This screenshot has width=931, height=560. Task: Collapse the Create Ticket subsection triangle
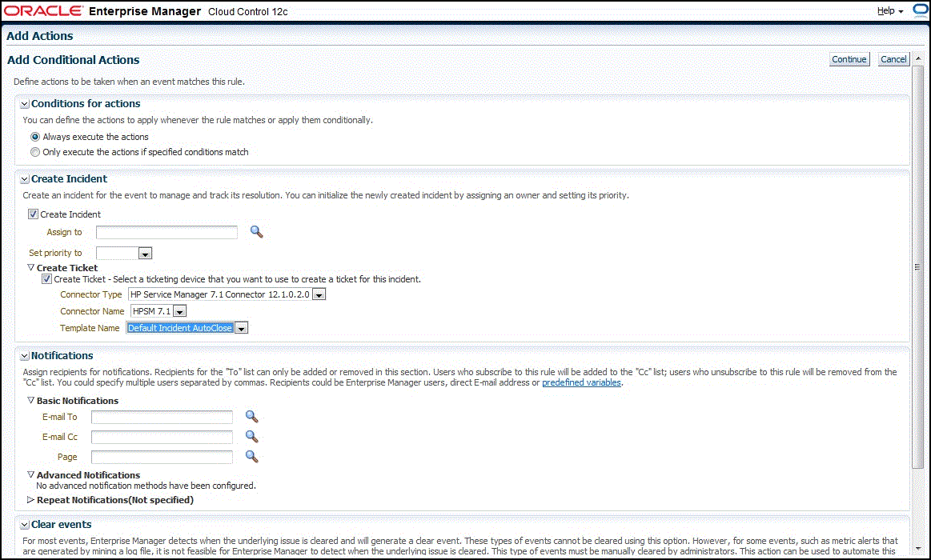31,267
